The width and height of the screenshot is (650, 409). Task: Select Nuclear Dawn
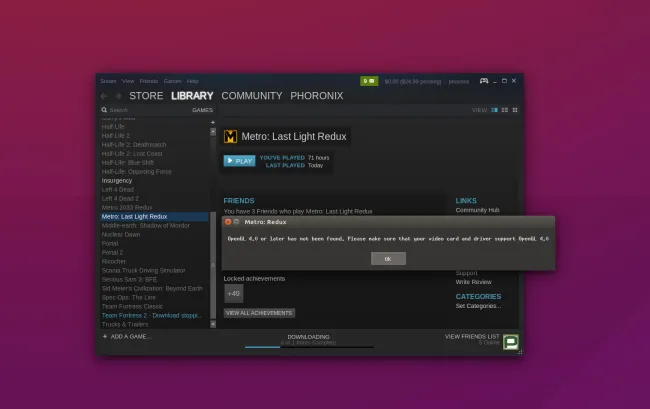pos(121,235)
